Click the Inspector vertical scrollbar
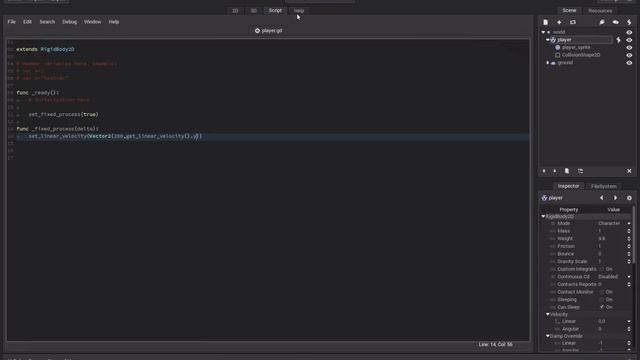The height and width of the screenshot is (360, 640). coord(634,236)
